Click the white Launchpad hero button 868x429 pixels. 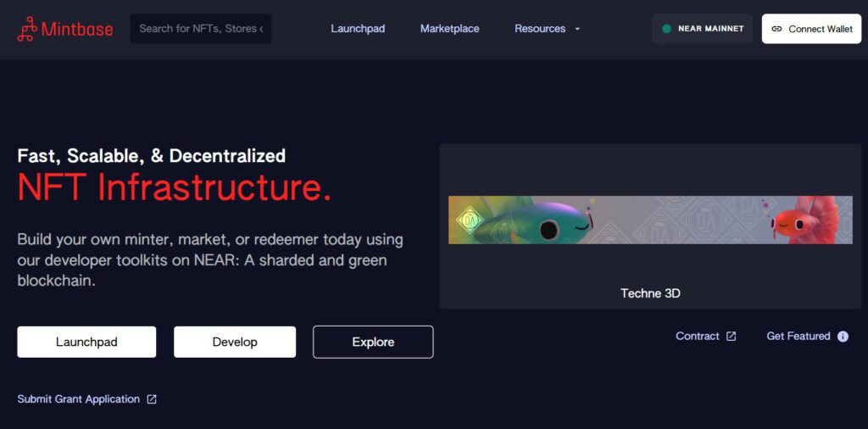click(x=86, y=342)
